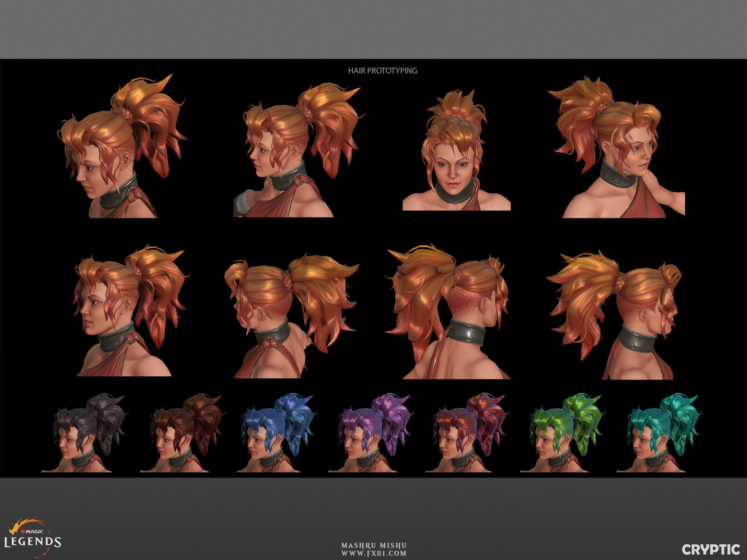The height and width of the screenshot is (560, 747).
Task: Click the Magic Legends logo
Action: (33, 537)
